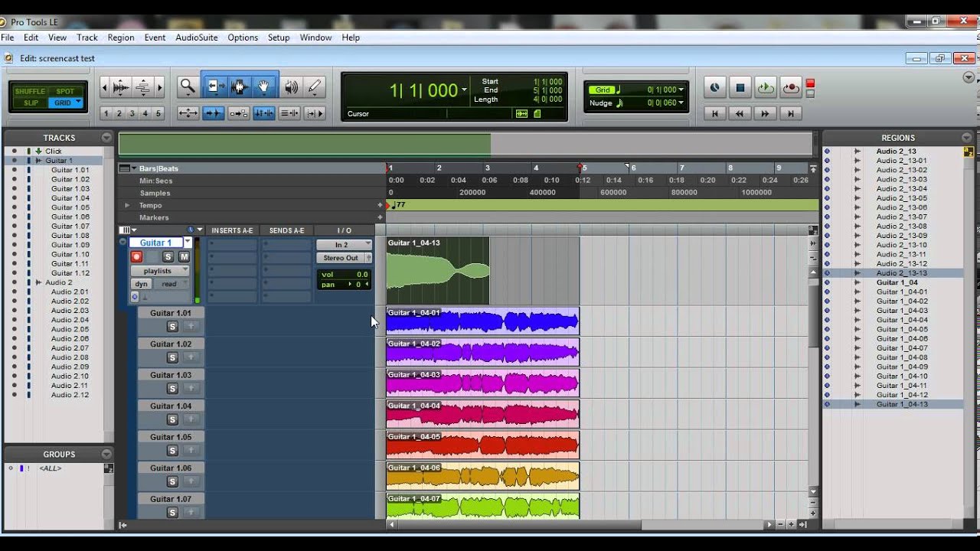Recall zoom preset 1
The height and width of the screenshot is (551, 980).
(106, 113)
